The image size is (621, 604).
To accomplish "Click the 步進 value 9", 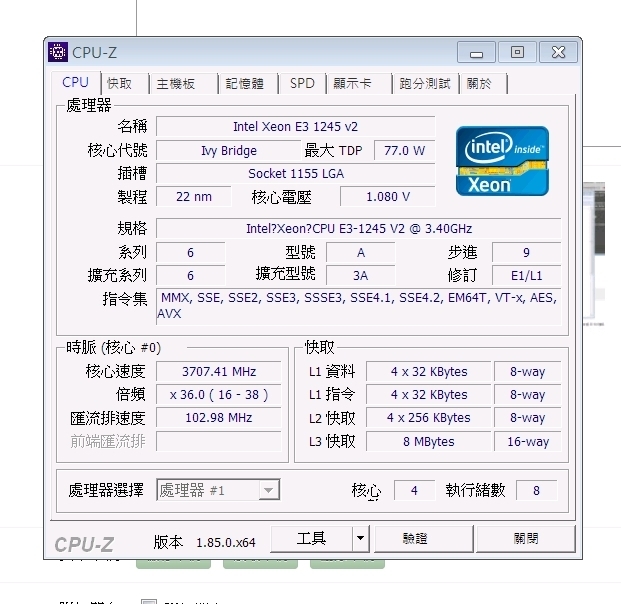I will click(526, 252).
